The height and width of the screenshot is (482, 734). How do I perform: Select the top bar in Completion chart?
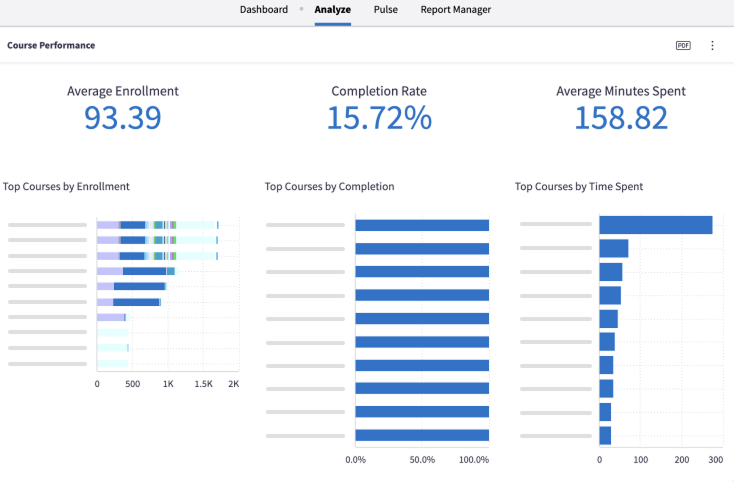coord(422,226)
